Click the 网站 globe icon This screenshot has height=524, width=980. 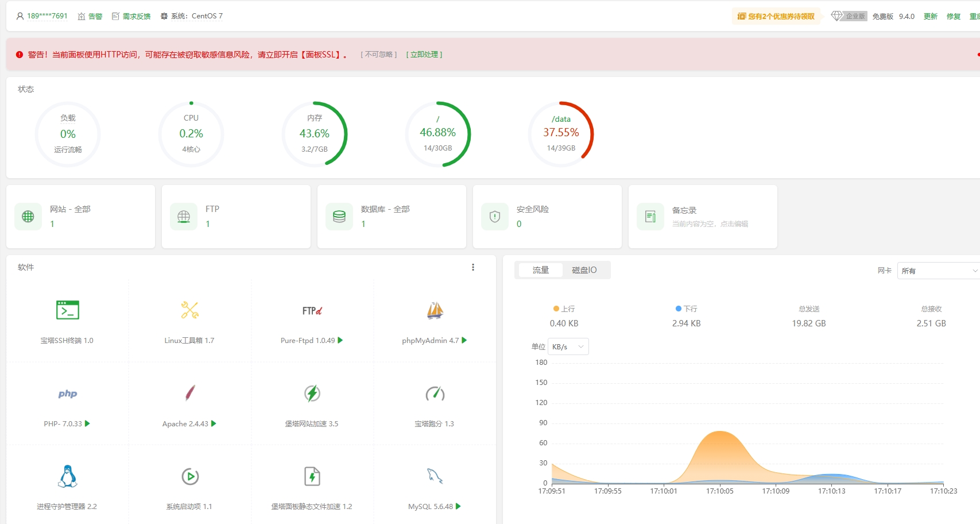[x=28, y=217]
